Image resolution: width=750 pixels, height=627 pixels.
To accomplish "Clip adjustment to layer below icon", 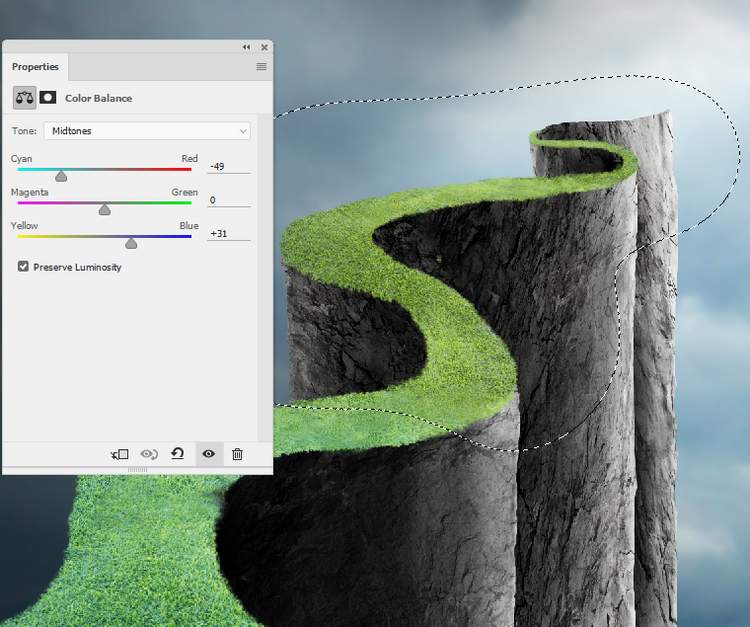I will (119, 454).
